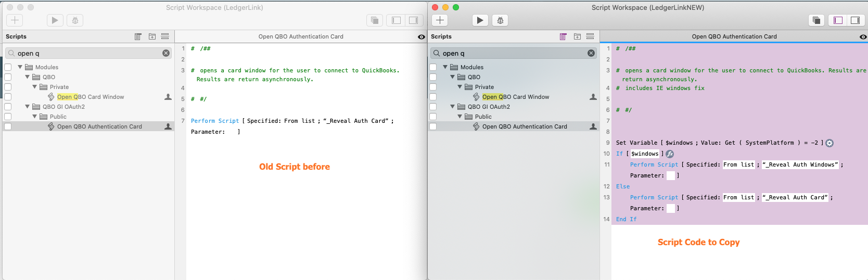
Task: Run the script with play button in LedgerLinkNEW window
Action: click(480, 20)
